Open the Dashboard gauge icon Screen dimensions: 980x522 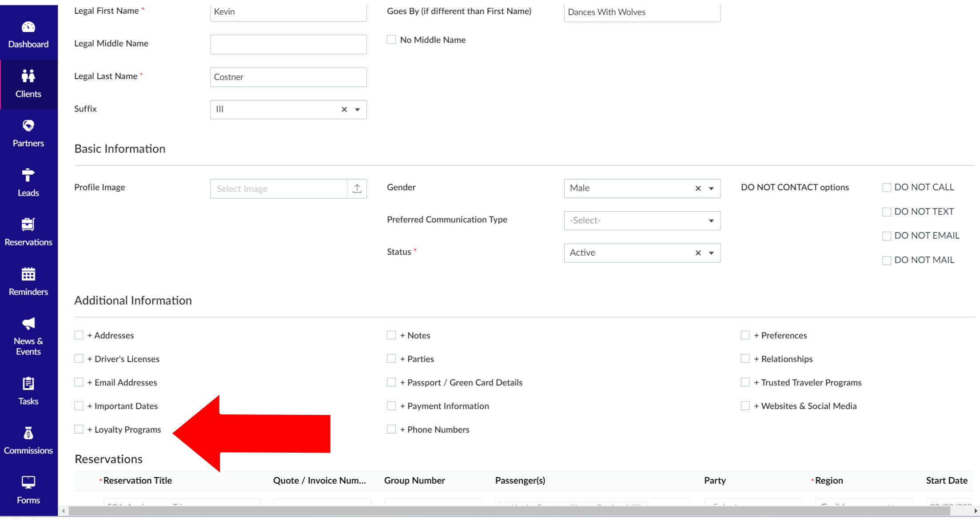(x=28, y=27)
